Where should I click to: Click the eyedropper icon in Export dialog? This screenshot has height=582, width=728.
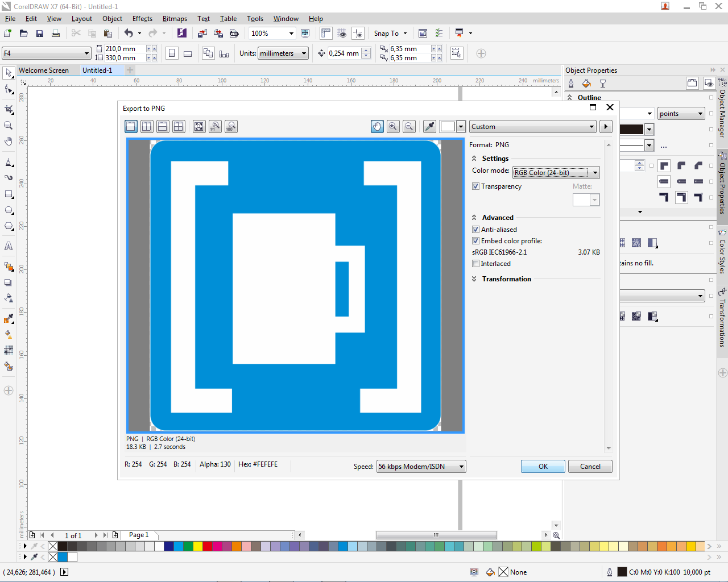430,126
